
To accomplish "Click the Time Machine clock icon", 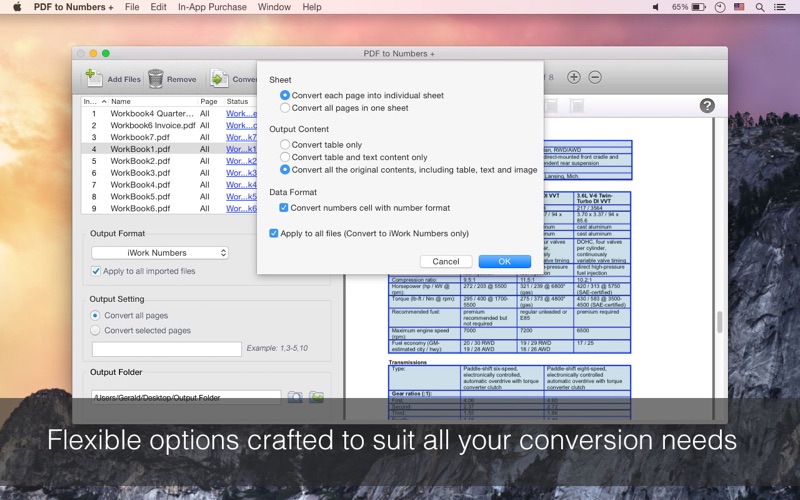I will coord(720,7).
